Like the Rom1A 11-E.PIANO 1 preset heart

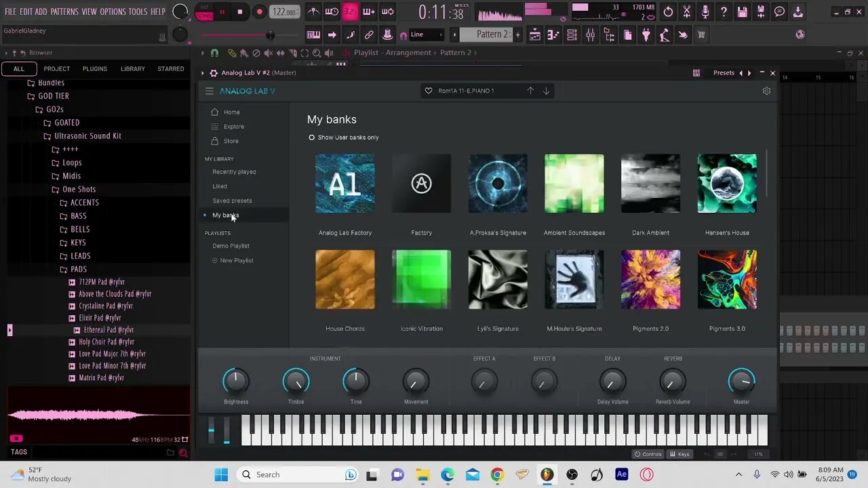pos(429,91)
